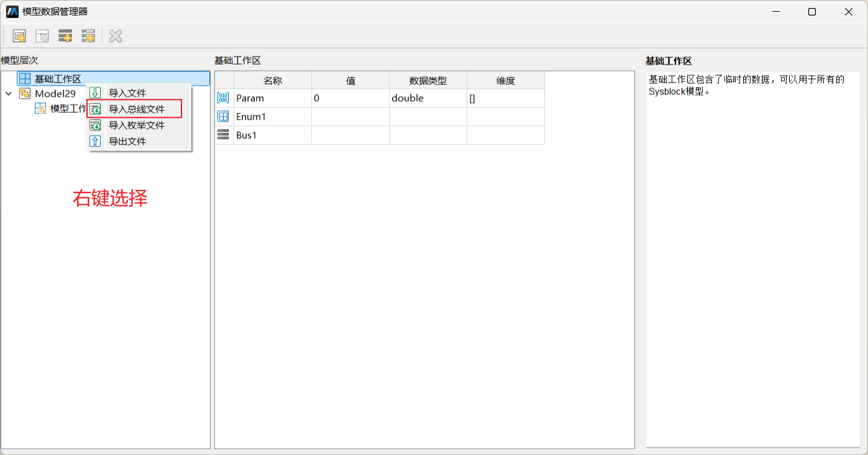Viewport: 868px width, 455px height.
Task: Click the 基础工作区 description text on the right
Action: tap(746, 85)
